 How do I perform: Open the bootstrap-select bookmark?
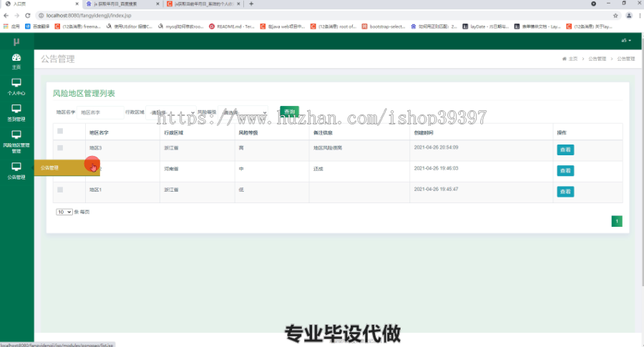[x=384, y=26]
